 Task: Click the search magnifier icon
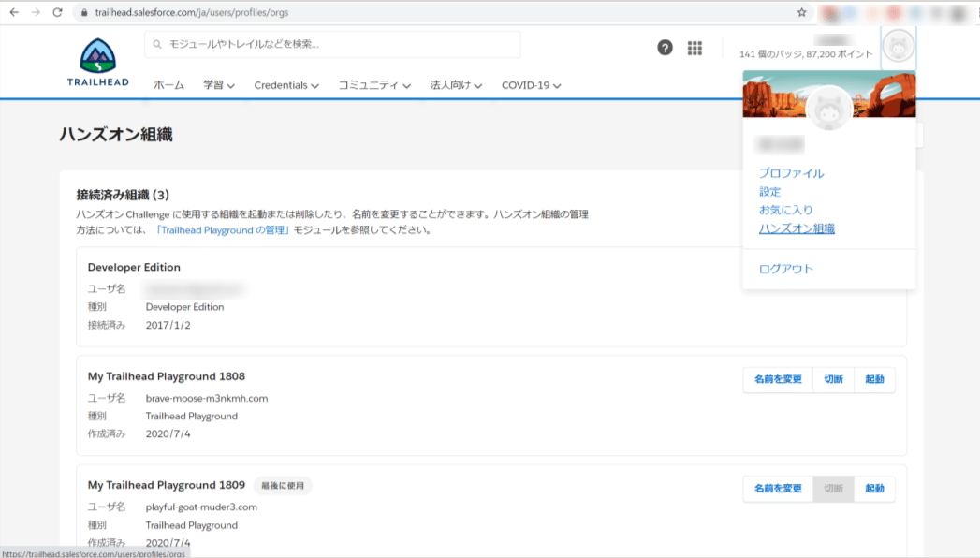(154, 43)
